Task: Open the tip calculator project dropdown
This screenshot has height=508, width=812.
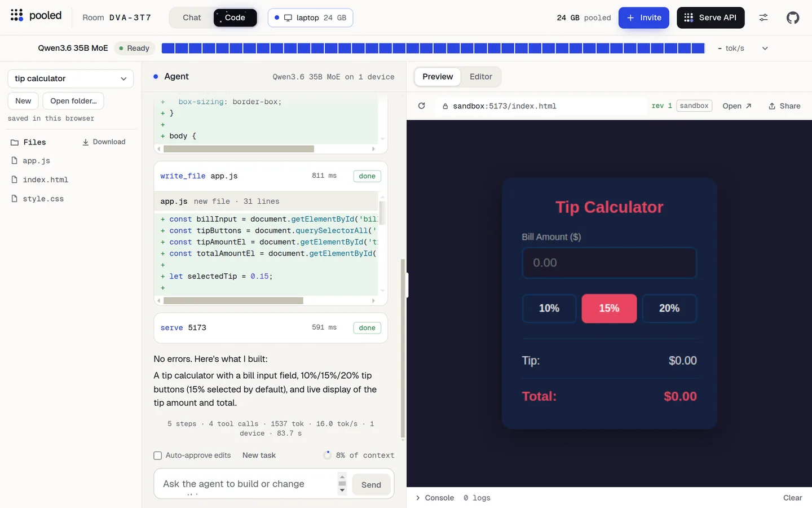Action: pos(70,78)
